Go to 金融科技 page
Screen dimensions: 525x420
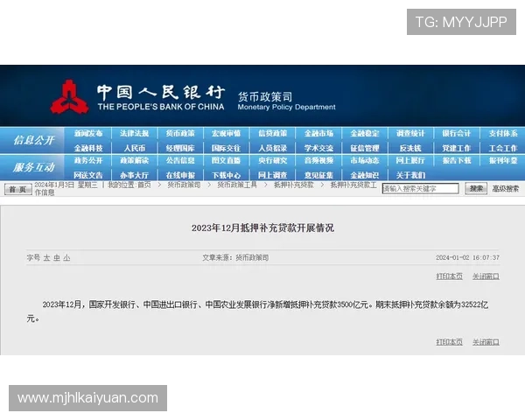point(88,148)
